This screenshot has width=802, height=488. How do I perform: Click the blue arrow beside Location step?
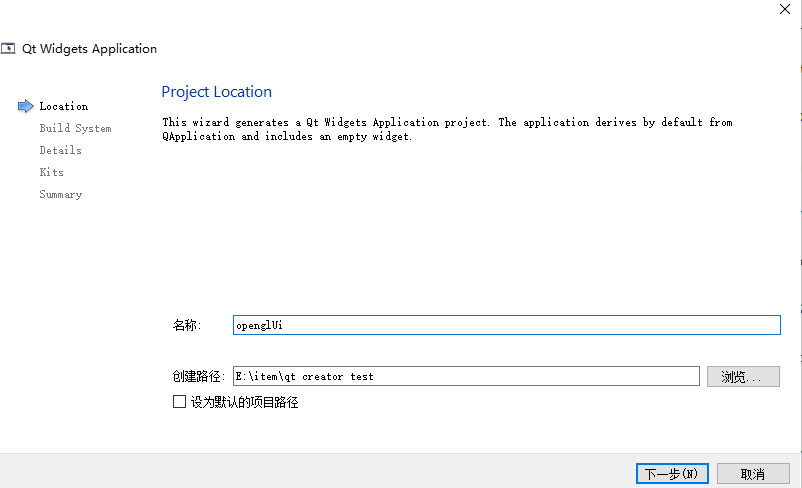pyautogui.click(x=26, y=106)
